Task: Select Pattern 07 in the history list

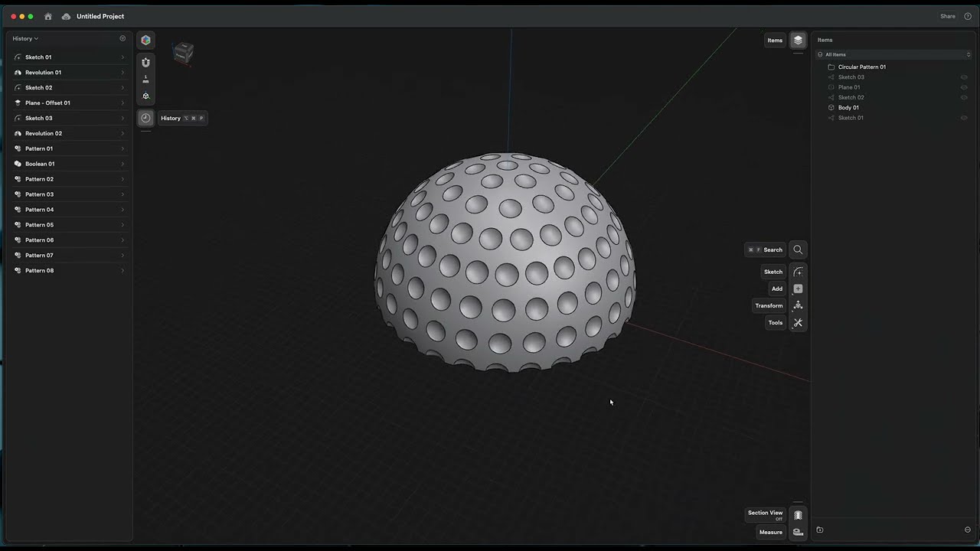Action: coord(70,255)
